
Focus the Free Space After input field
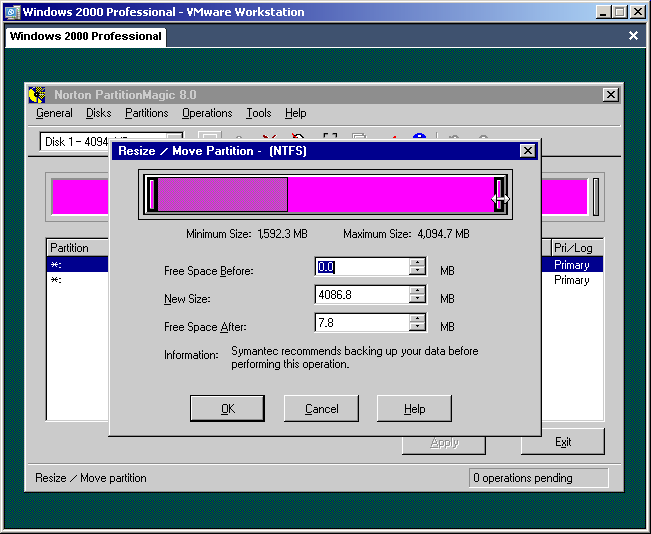[x=362, y=323]
